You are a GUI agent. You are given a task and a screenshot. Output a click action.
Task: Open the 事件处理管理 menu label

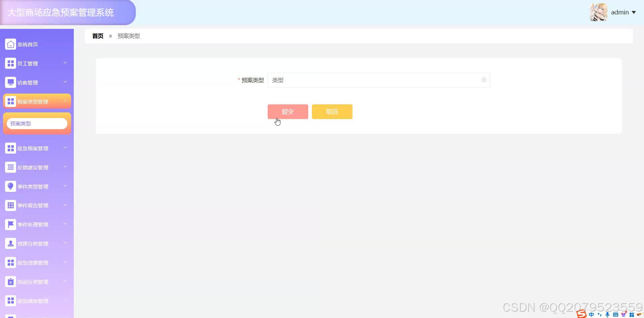(33, 224)
